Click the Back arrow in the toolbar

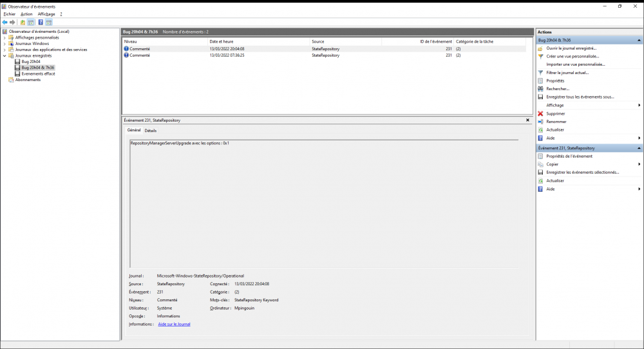pyautogui.click(x=5, y=22)
